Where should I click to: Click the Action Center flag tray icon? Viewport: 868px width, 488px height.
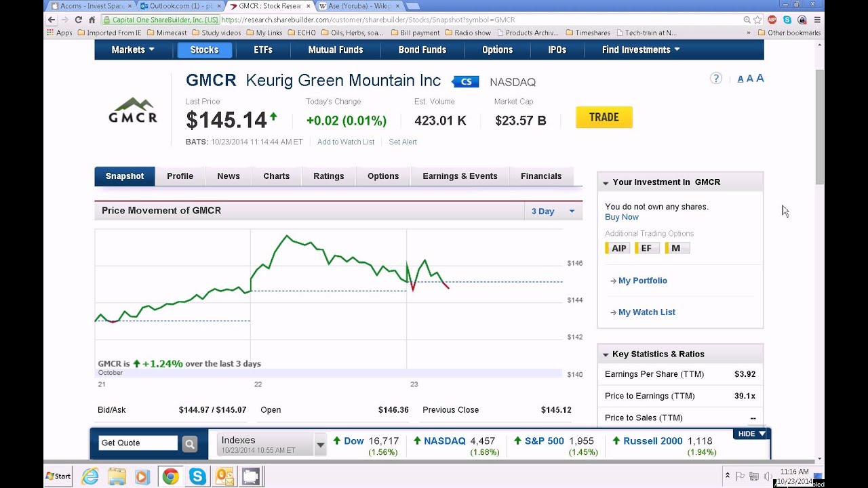click(741, 476)
